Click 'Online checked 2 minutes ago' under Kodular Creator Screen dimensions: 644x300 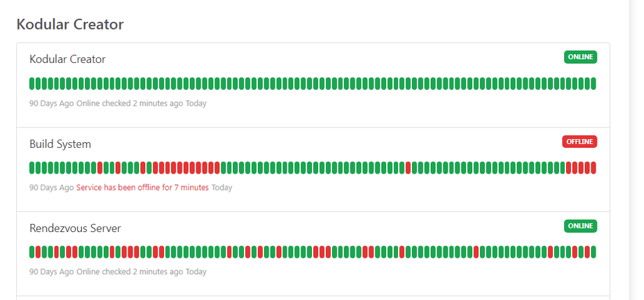click(x=130, y=103)
